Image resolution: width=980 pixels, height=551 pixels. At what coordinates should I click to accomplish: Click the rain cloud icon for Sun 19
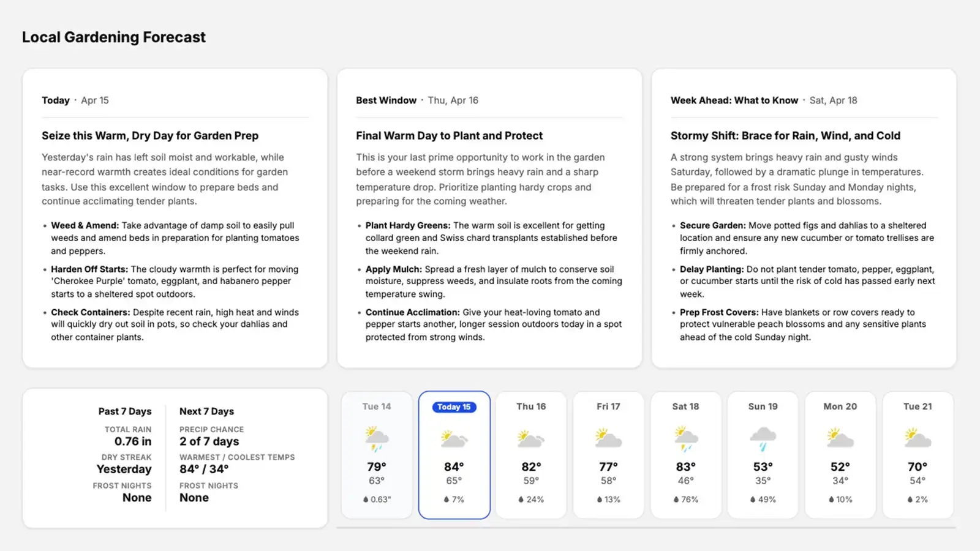[763, 437]
